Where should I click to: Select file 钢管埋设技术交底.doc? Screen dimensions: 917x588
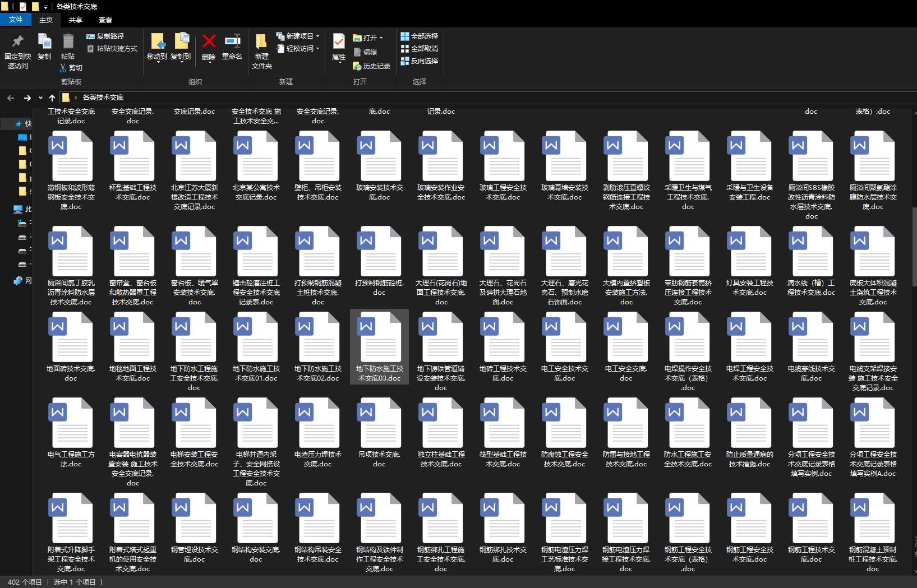click(195, 529)
